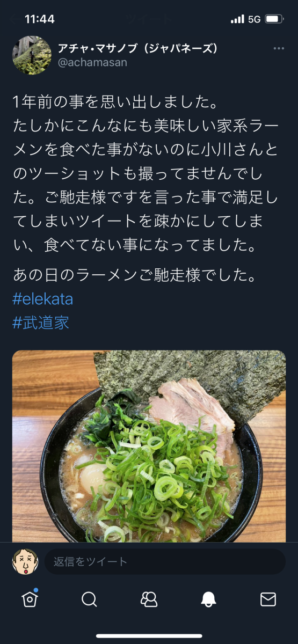
Task: Open the ramen photo attachment
Action: point(149,447)
